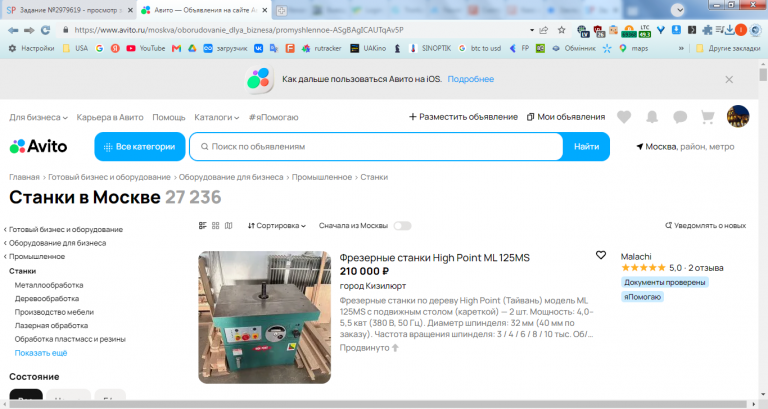Select 'Лазерная обработка' category

(51, 325)
